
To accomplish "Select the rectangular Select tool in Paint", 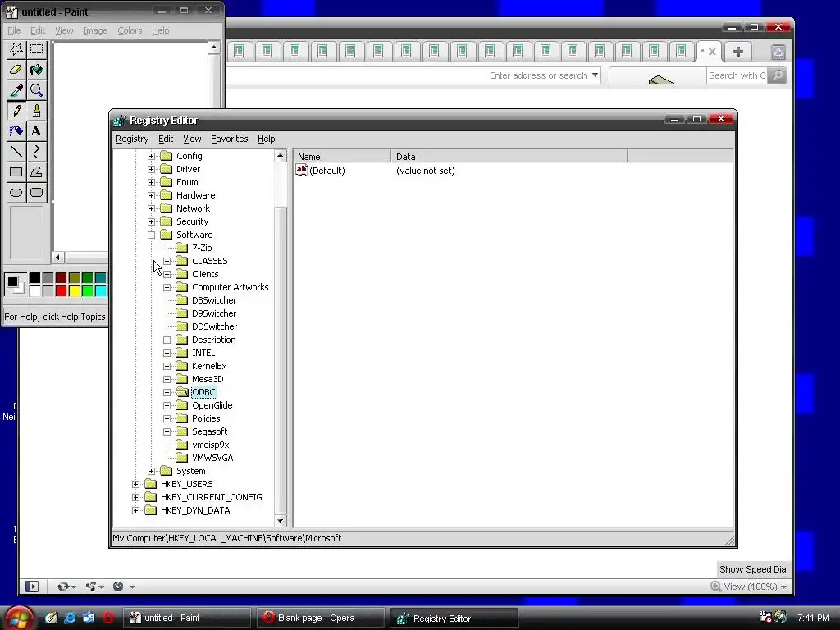I will pos(36,49).
